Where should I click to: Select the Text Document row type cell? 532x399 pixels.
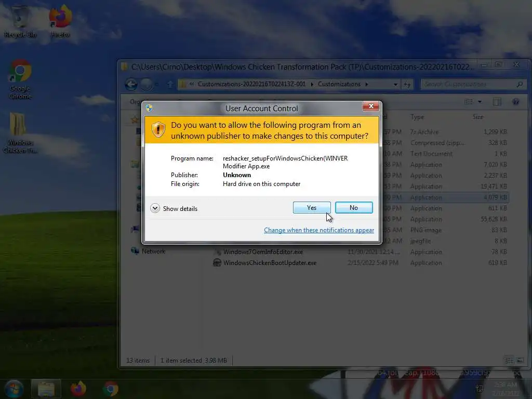(431, 154)
